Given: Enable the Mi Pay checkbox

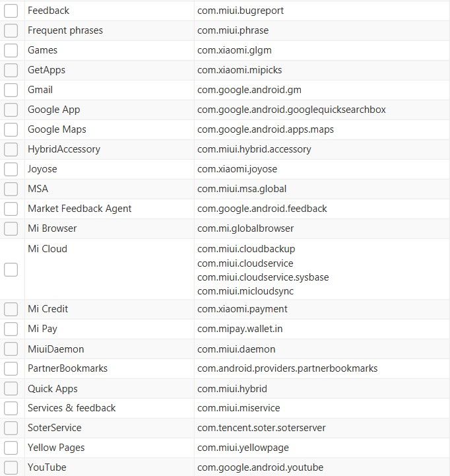Looking at the screenshot, I should (x=11, y=329).
